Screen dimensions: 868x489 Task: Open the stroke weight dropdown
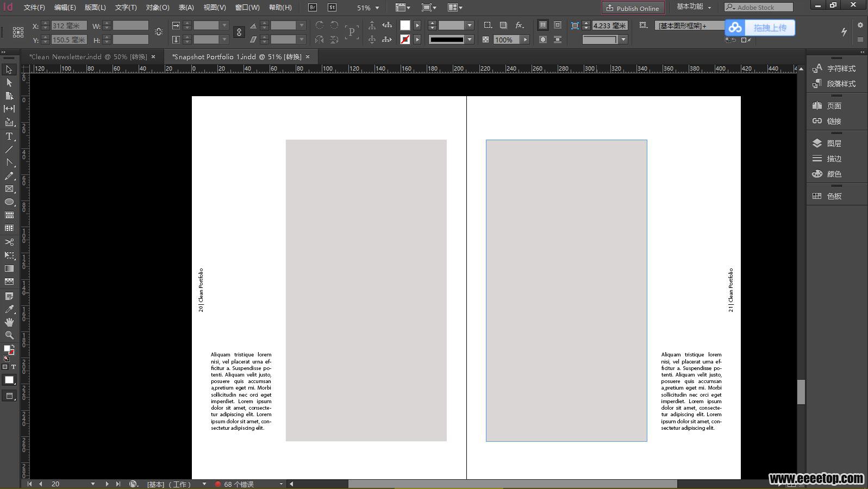tap(470, 26)
